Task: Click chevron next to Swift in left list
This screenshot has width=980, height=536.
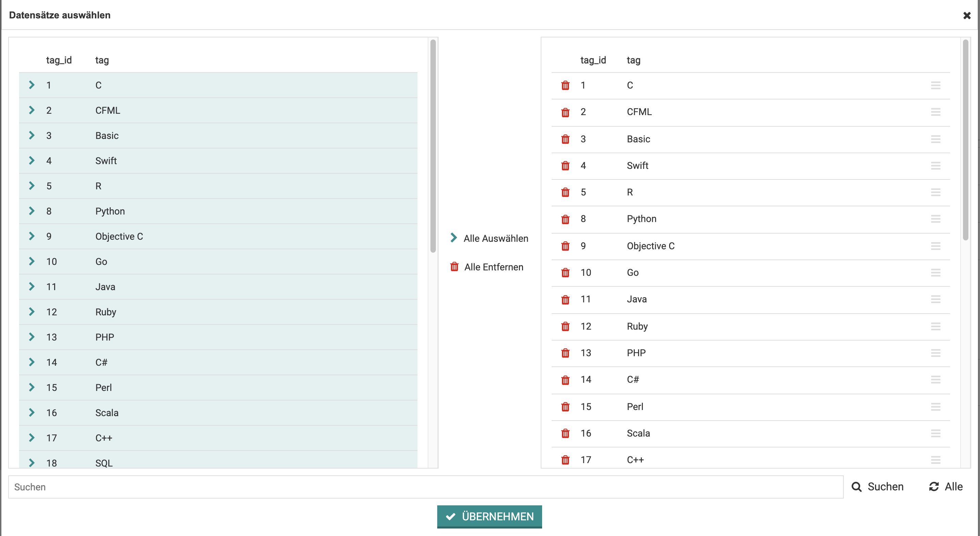Action: (32, 160)
